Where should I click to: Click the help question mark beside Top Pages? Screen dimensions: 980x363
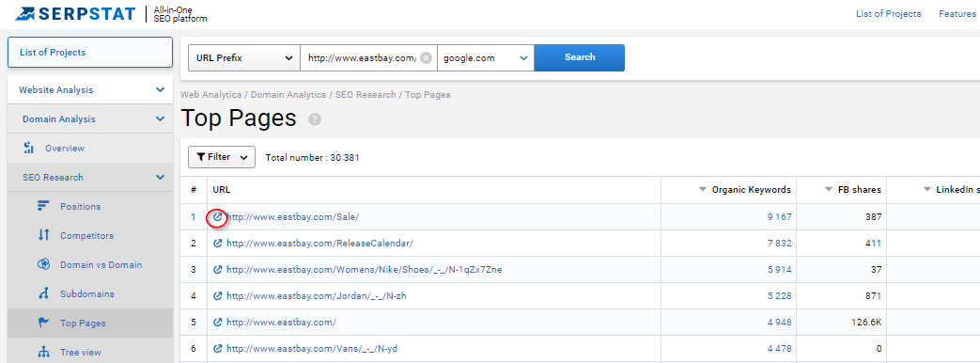315,119
